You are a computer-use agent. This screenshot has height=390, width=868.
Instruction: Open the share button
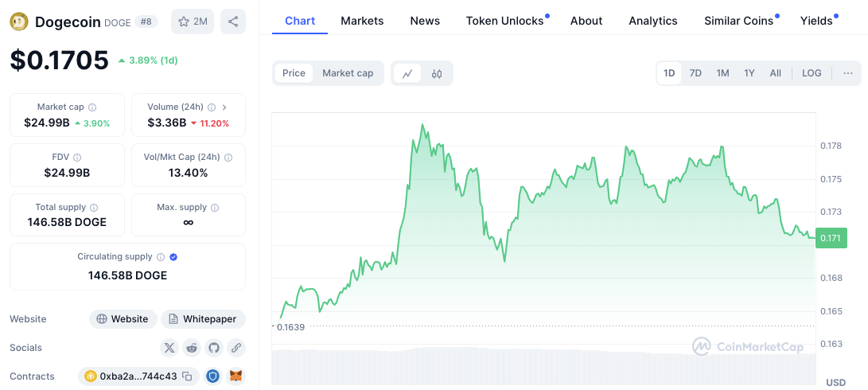(233, 21)
